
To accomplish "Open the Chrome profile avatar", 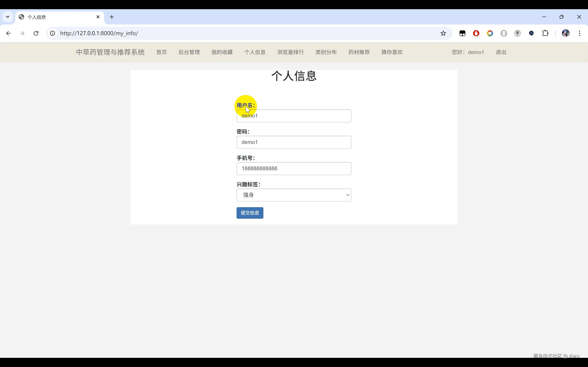I will tap(566, 33).
